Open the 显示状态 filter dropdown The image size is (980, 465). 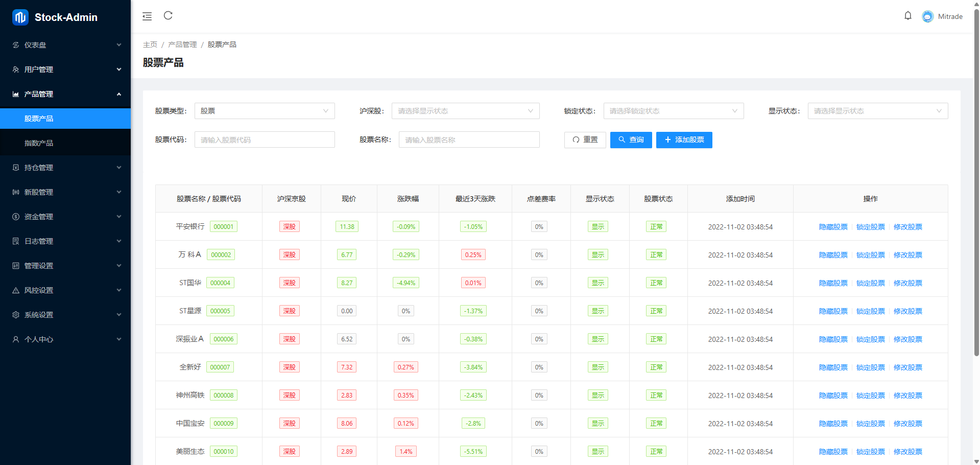877,111
